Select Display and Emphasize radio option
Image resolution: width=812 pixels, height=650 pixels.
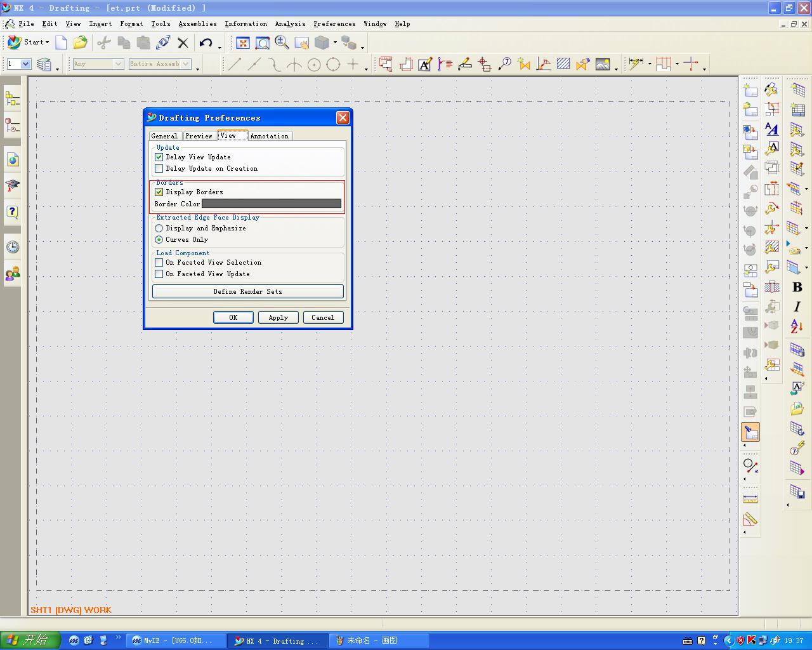coord(159,229)
